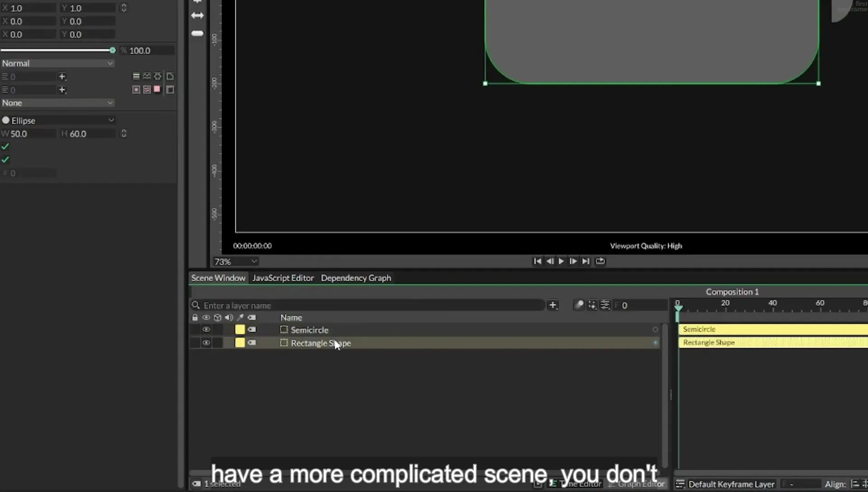The image size is (868, 492).
Task: Click the three-lines icon in properties panel
Action: click(x=136, y=76)
